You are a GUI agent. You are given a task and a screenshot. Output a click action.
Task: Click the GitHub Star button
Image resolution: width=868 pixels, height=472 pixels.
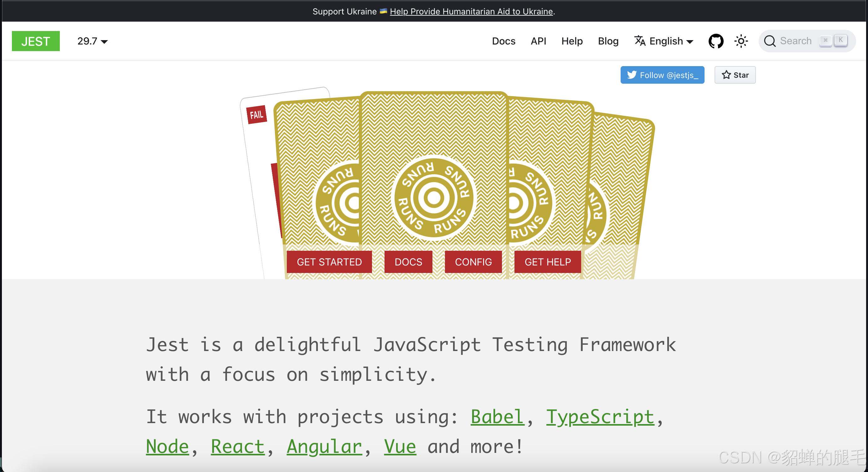point(735,75)
